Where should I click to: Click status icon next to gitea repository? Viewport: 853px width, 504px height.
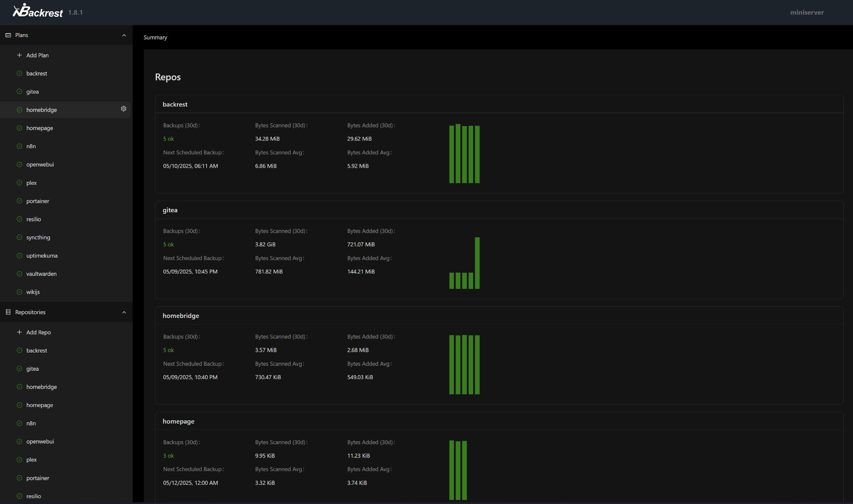click(19, 369)
